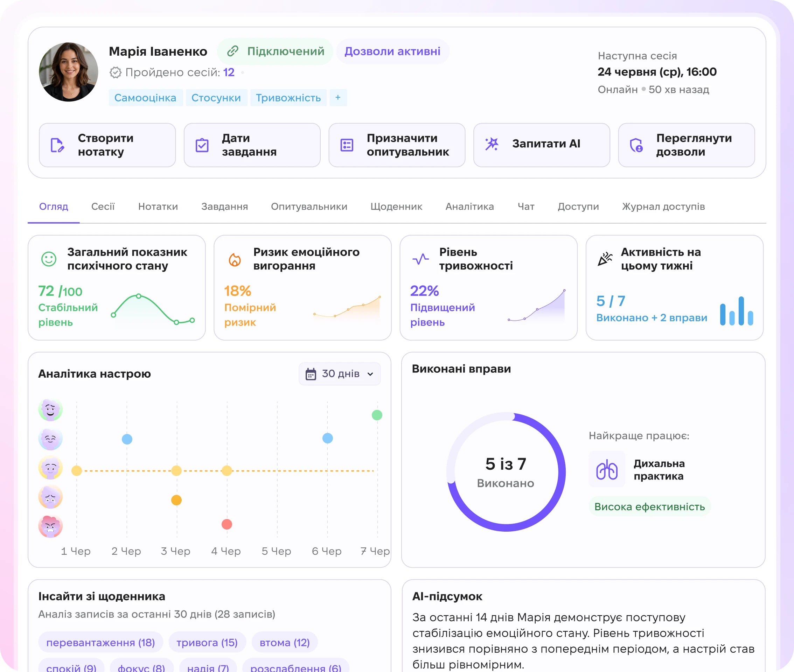The width and height of the screenshot is (794, 672).
Task: Switch to the Сесії tab
Action: [x=103, y=206]
